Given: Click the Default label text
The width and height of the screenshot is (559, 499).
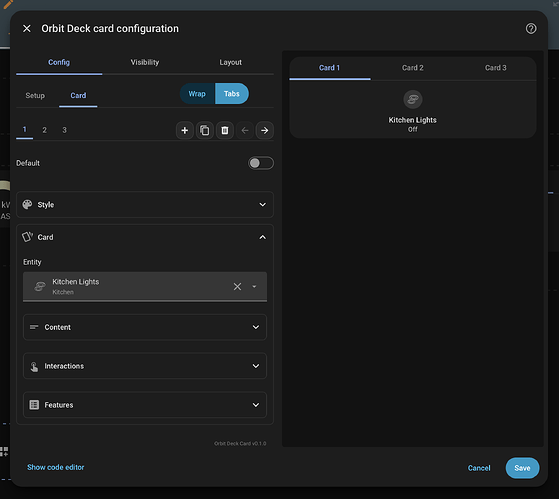Looking at the screenshot, I should pyautogui.click(x=28, y=163).
